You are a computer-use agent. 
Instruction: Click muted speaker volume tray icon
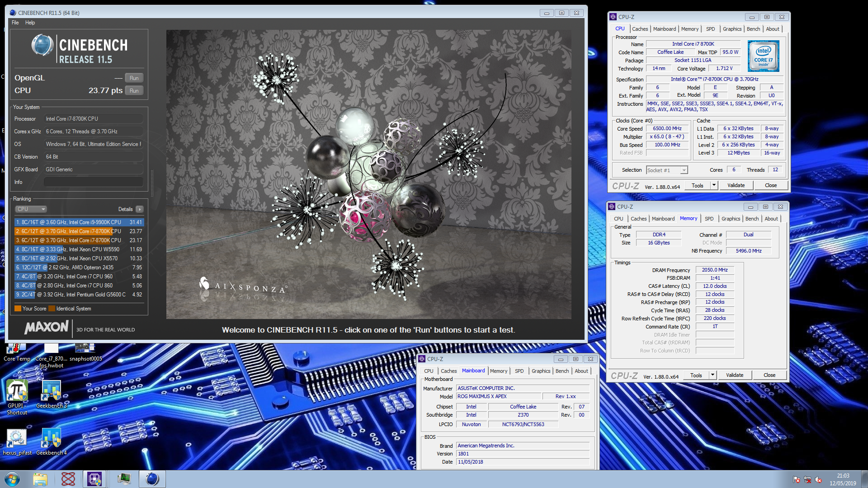pos(818,480)
